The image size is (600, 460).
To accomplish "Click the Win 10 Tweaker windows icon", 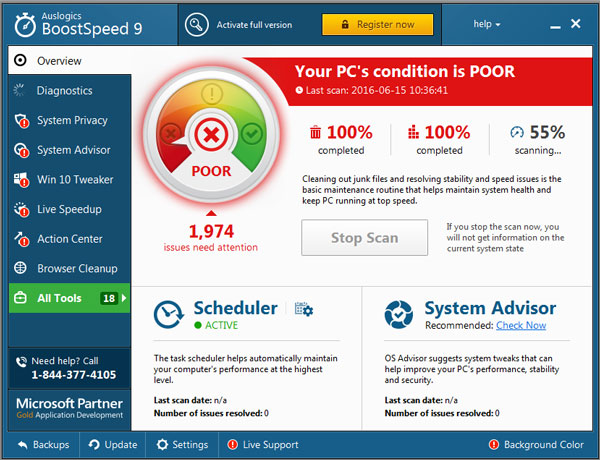I will click(x=21, y=179).
